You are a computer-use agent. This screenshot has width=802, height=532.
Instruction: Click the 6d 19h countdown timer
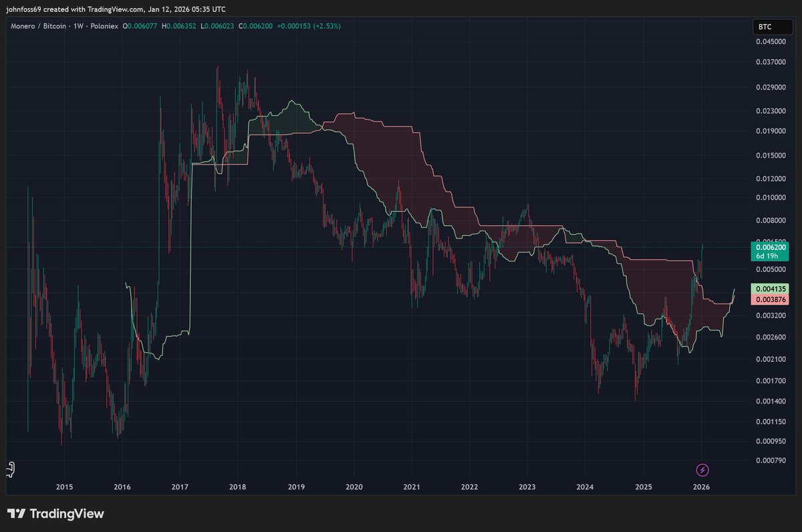tap(769, 255)
